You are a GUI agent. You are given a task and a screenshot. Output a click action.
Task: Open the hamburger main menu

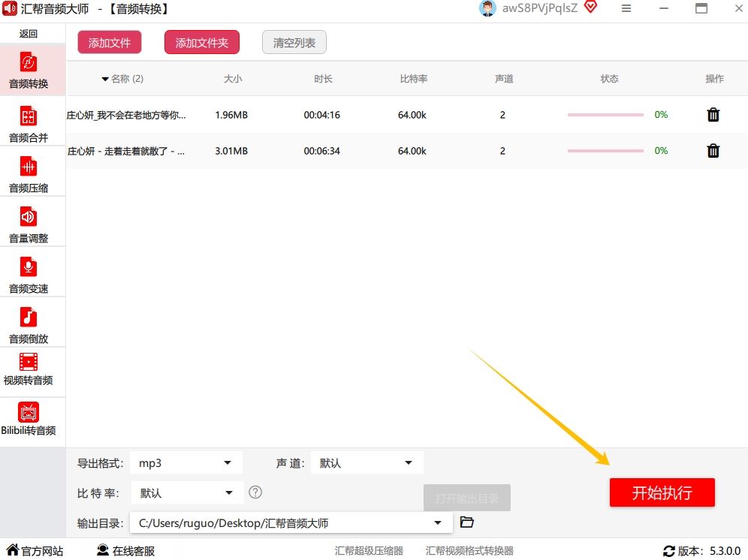click(626, 8)
